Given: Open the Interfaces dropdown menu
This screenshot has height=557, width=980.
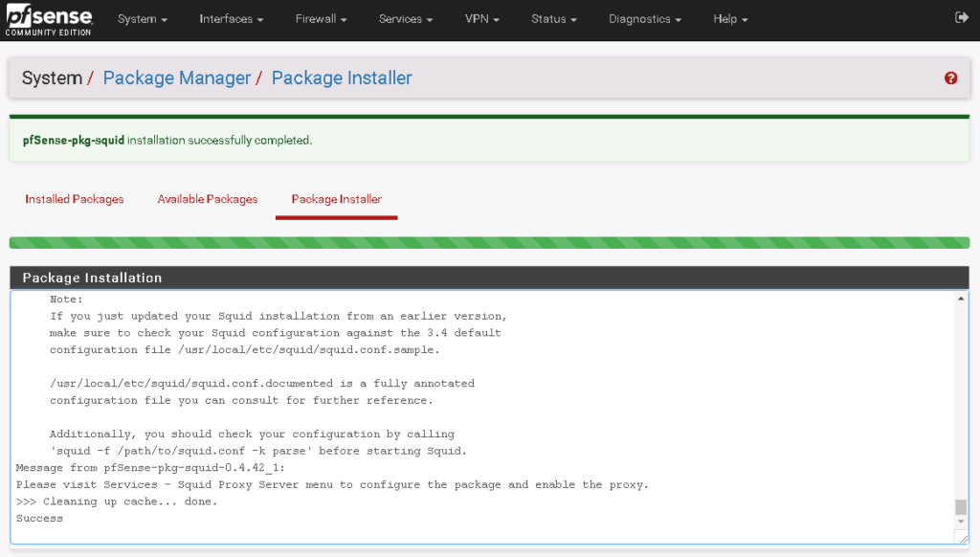Looking at the screenshot, I should (231, 19).
